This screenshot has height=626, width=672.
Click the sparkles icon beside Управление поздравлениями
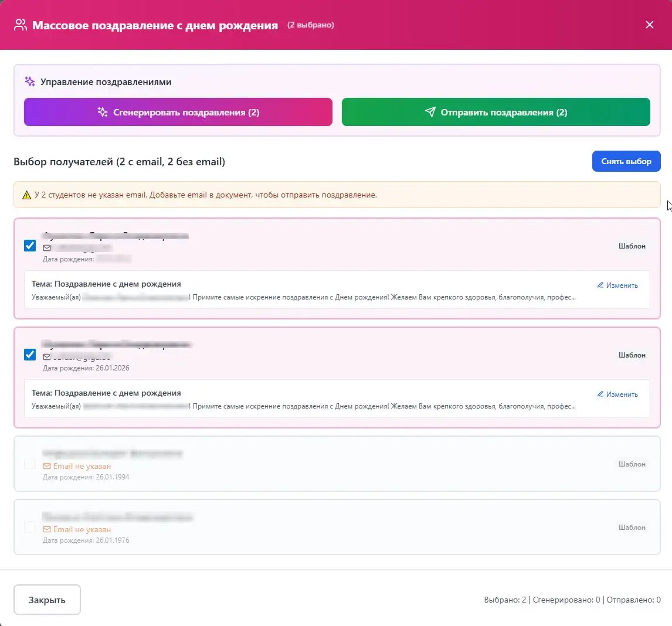pos(29,81)
